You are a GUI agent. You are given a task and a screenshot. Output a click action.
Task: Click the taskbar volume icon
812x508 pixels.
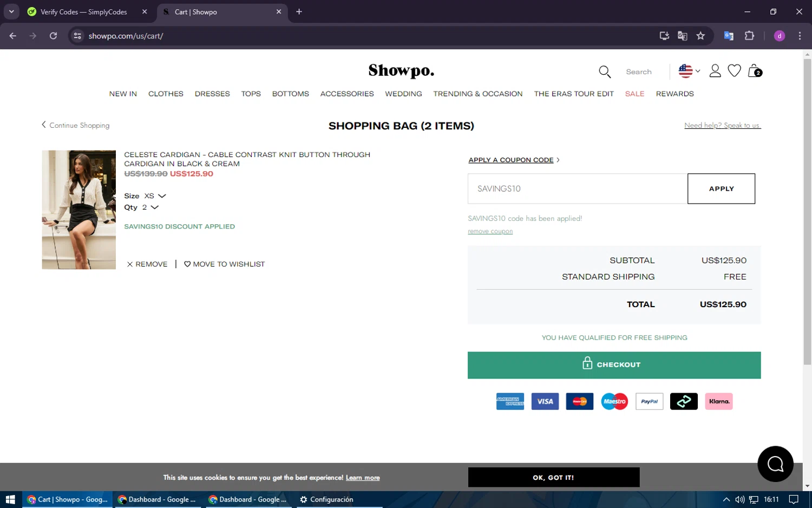(739, 499)
